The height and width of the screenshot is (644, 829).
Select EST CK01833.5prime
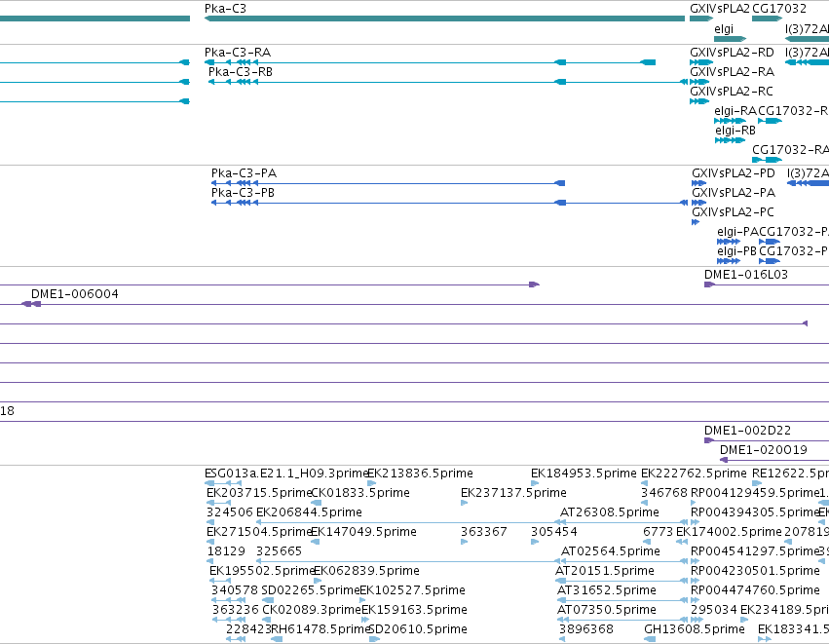(360, 493)
